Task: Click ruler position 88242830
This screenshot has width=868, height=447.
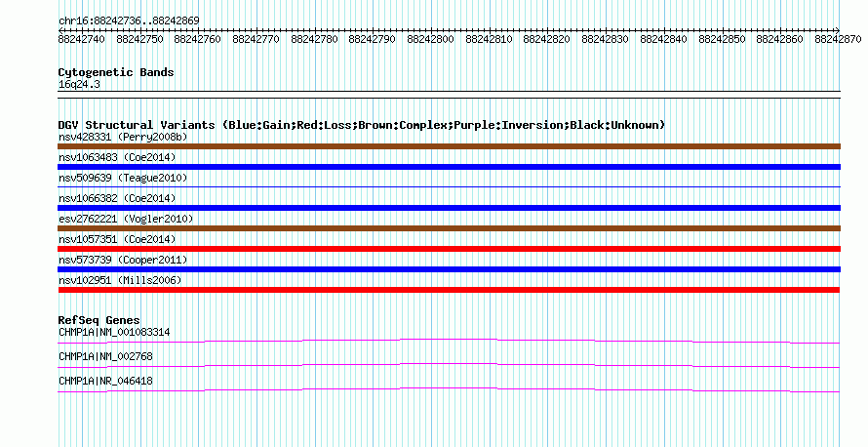Action: 605,39
